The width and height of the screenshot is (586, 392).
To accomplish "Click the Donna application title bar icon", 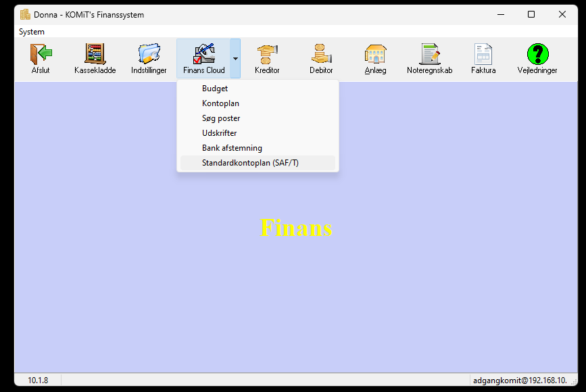I will click(25, 15).
